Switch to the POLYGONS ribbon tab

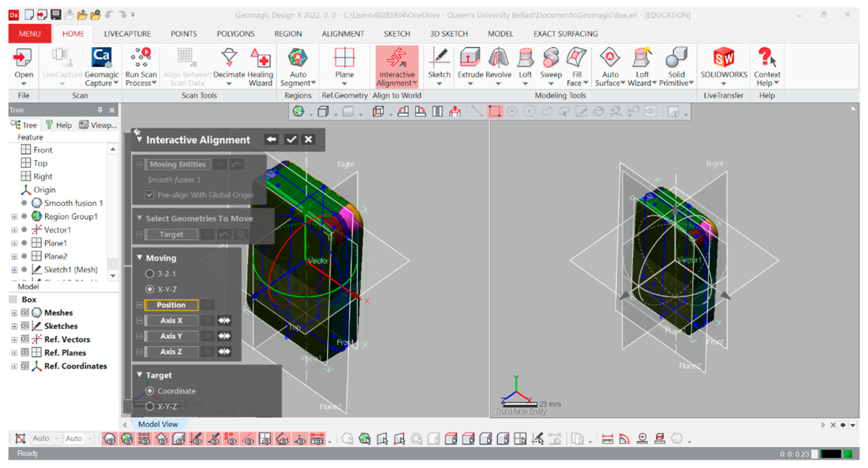[236, 34]
